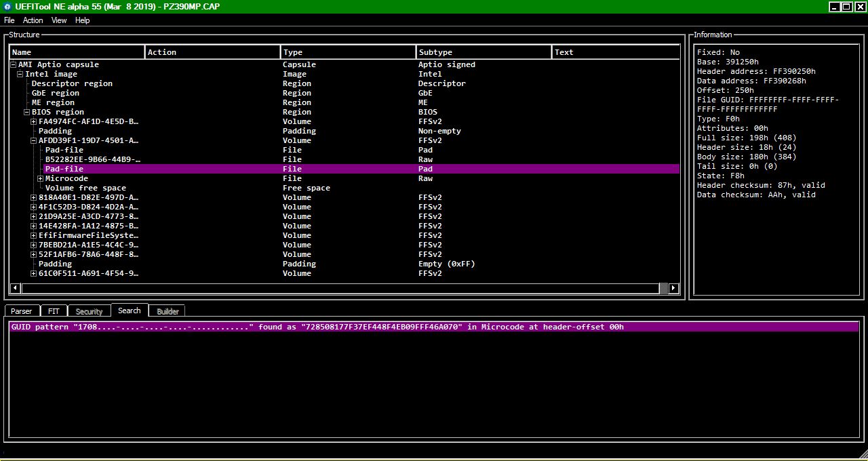Click the Subtype column header
Image resolution: width=868 pixels, height=461 pixels.
click(484, 52)
